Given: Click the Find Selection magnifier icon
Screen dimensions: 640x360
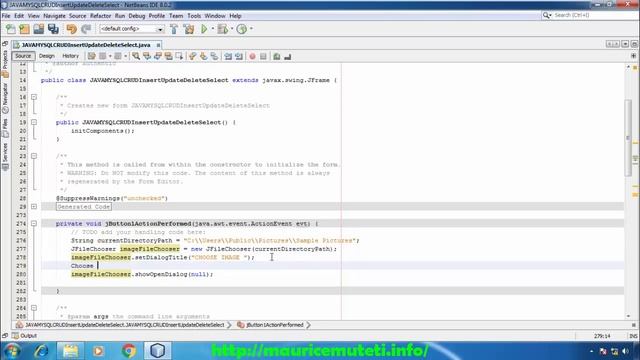Looking at the screenshot, I should click(136, 56).
